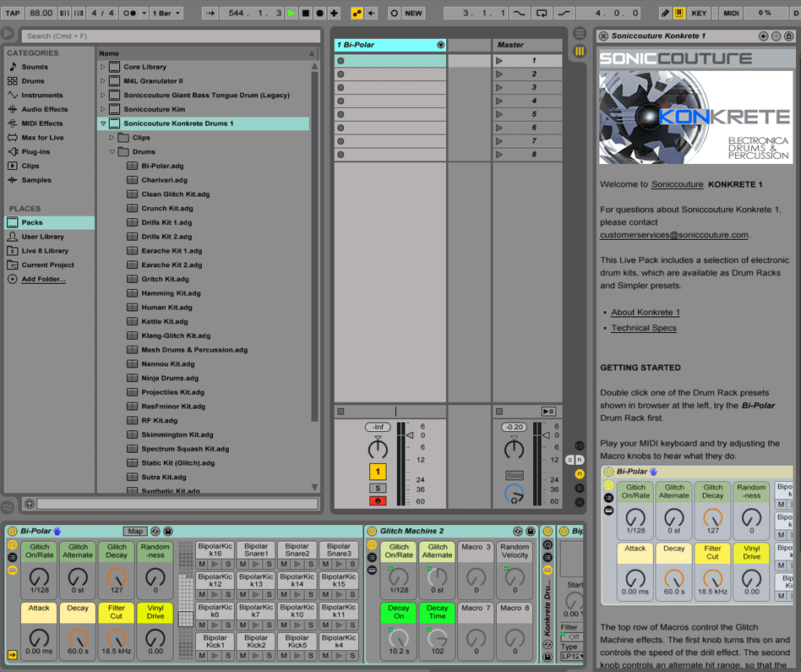
Task: Open the Live 8 Library place
Action: point(45,251)
